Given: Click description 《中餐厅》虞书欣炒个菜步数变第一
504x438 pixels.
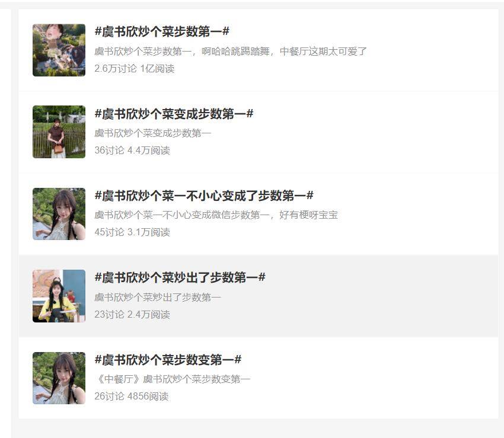Looking at the screenshot, I should tap(173, 379).
